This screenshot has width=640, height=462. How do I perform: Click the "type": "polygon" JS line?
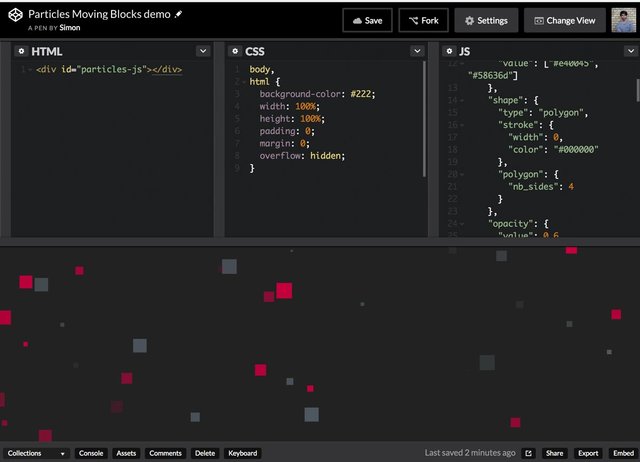543,113
